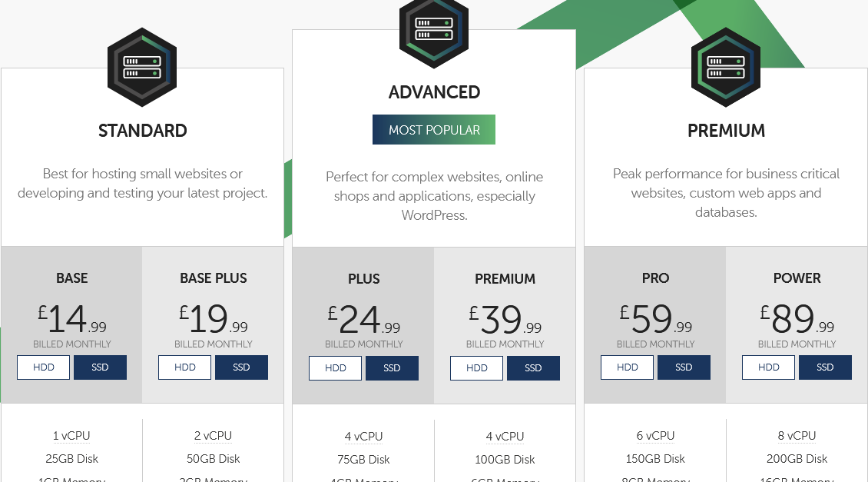This screenshot has width=868, height=482.
Task: Click the Premium plan server hexagon icon
Action: [x=726, y=67]
